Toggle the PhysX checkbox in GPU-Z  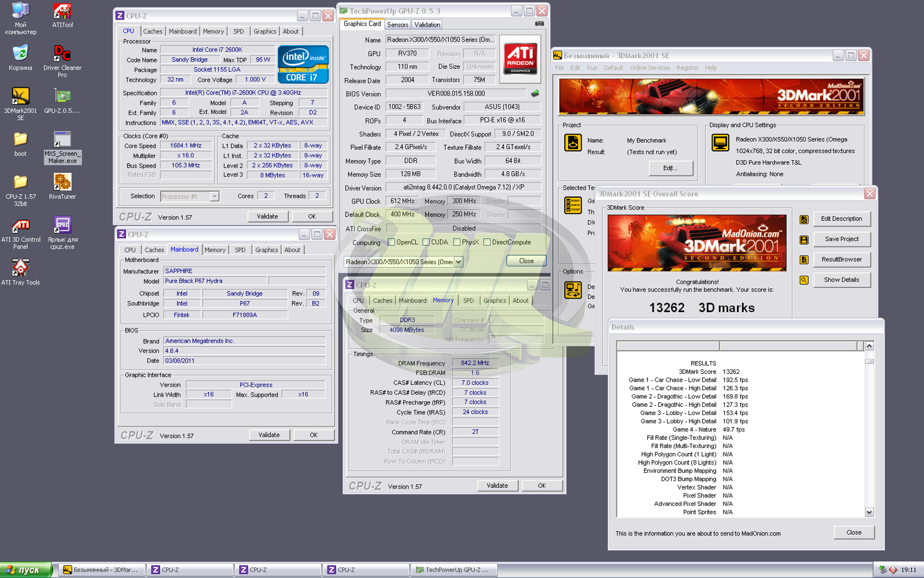(x=457, y=242)
